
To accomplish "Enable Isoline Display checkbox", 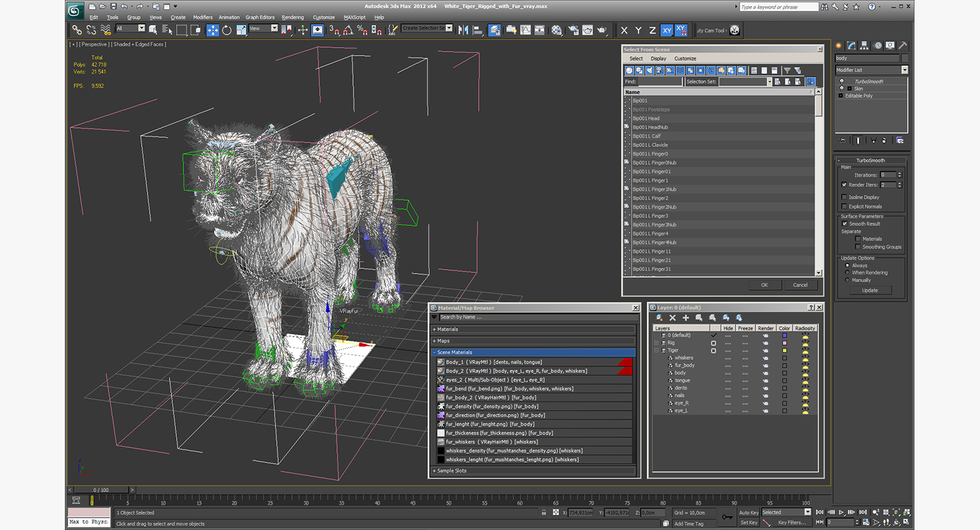I will click(844, 197).
